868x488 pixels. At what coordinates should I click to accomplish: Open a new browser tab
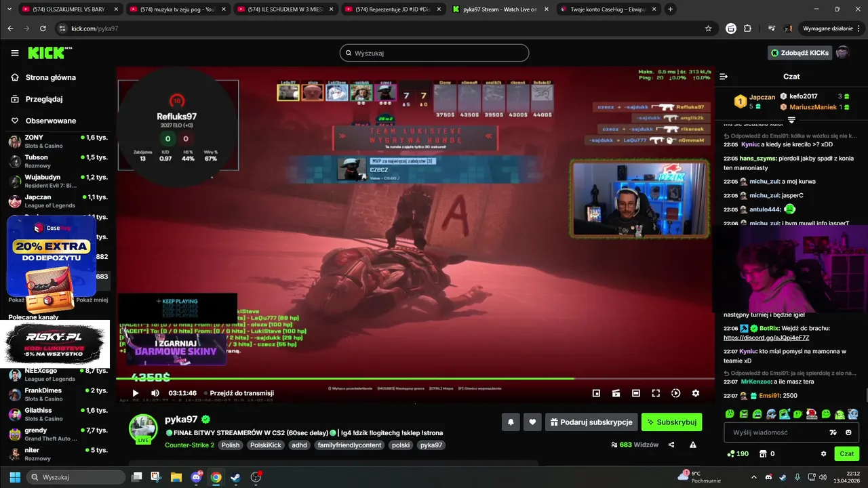click(x=671, y=9)
